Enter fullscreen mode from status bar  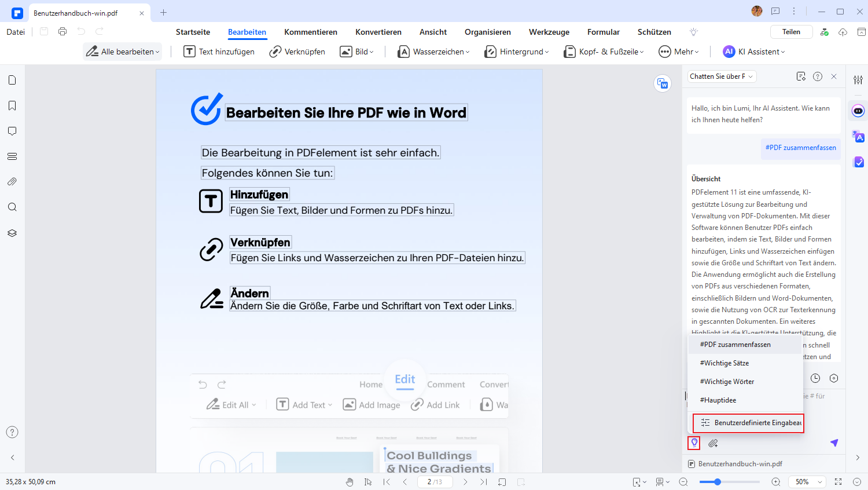pyautogui.click(x=838, y=482)
